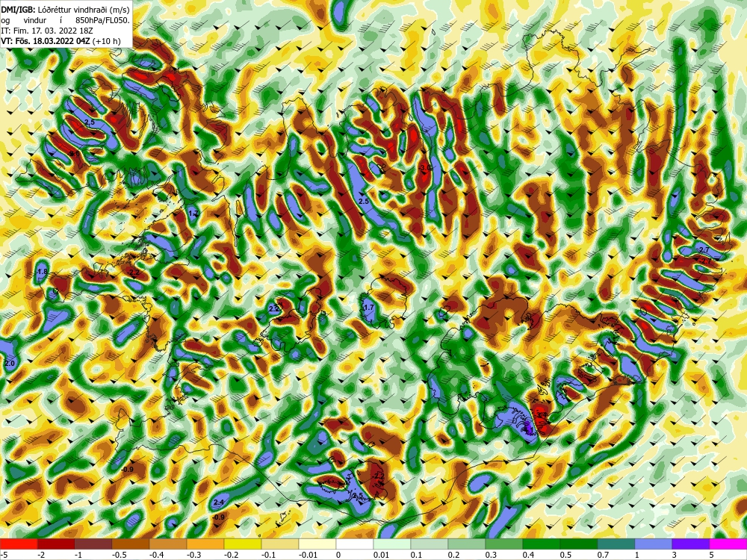Select the teal 0.7 to 1 swatch
747x560 pixels.
pyautogui.click(x=616, y=544)
